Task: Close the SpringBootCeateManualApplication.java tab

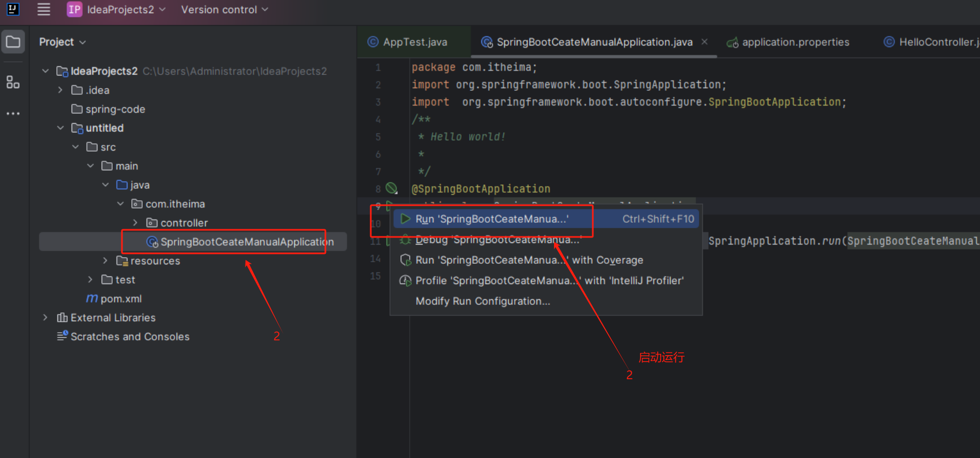Action: (704, 42)
